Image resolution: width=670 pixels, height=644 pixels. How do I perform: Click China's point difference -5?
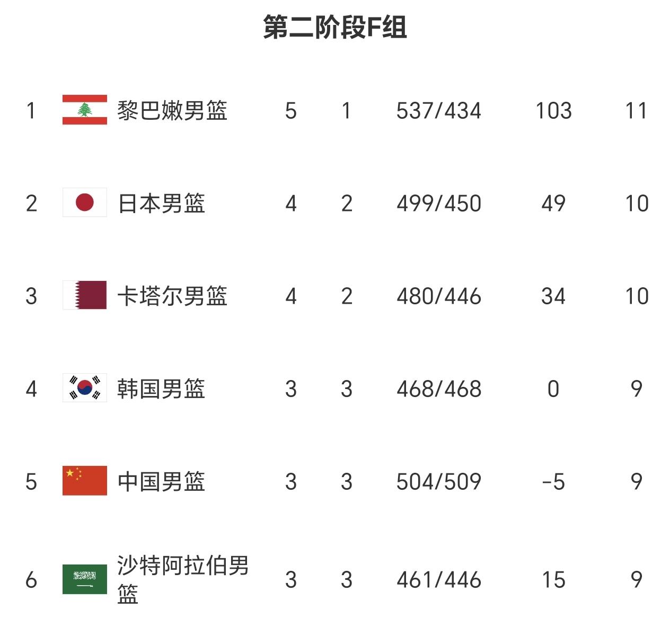point(553,482)
